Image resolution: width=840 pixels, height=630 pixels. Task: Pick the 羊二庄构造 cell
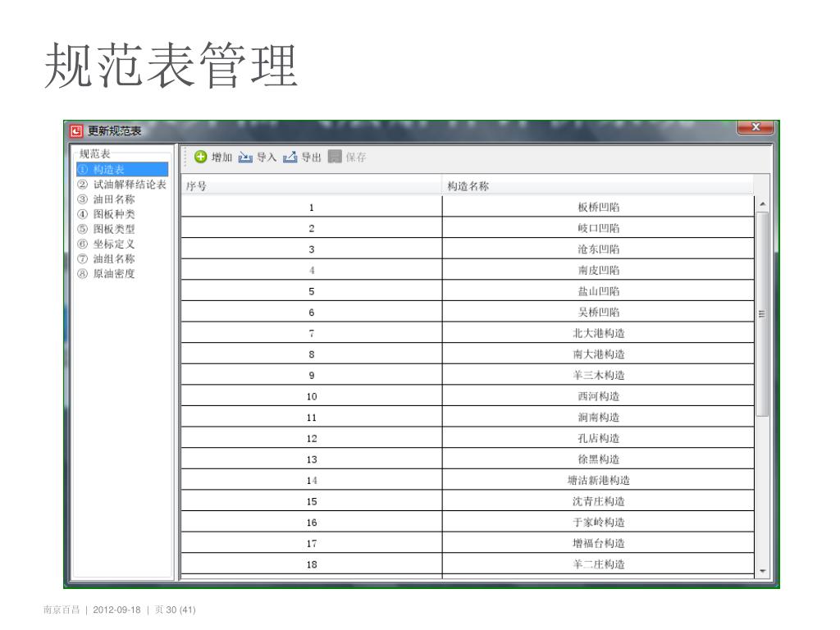coord(598,564)
